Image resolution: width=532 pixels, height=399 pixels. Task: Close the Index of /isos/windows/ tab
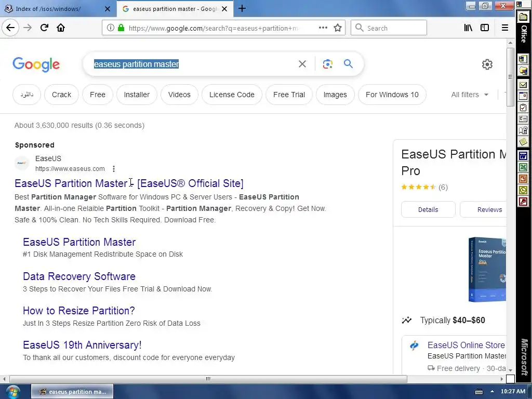(108, 9)
